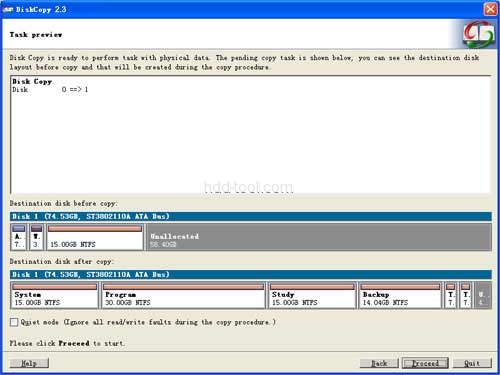This screenshot has height=375, width=500.
Task: Select the Study 15.00GB NTFS partition
Action: coord(312,296)
